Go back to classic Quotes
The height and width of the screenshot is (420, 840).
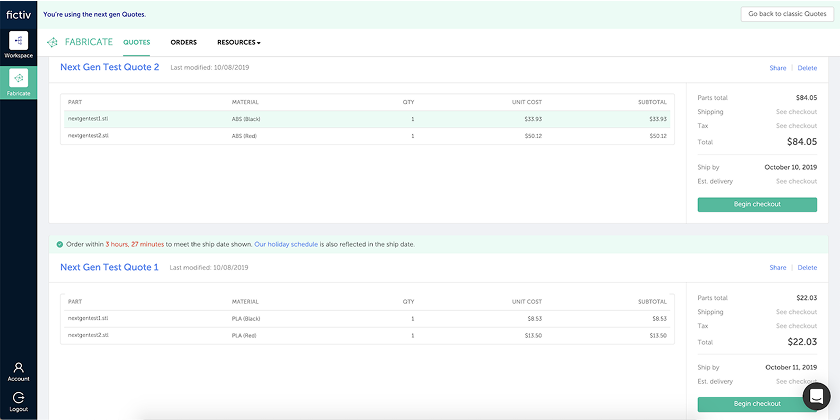[786, 14]
